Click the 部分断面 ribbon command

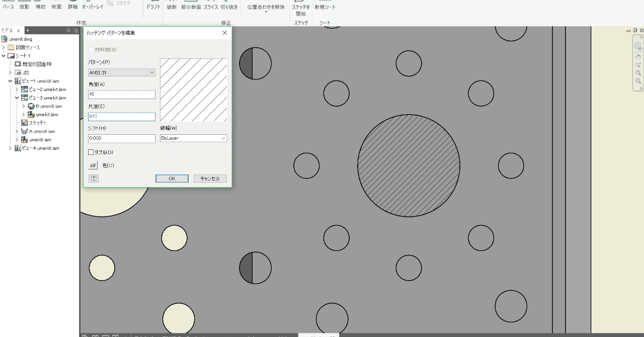click(x=191, y=7)
